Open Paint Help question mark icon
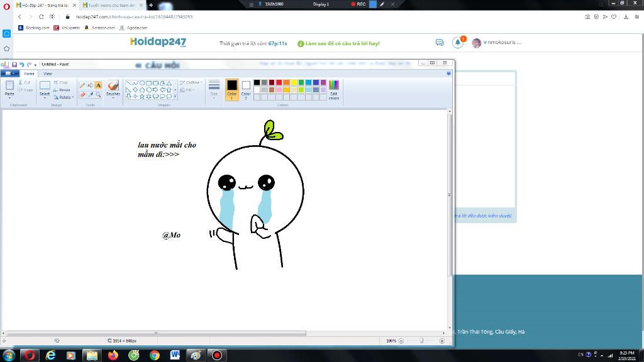 pos(448,73)
